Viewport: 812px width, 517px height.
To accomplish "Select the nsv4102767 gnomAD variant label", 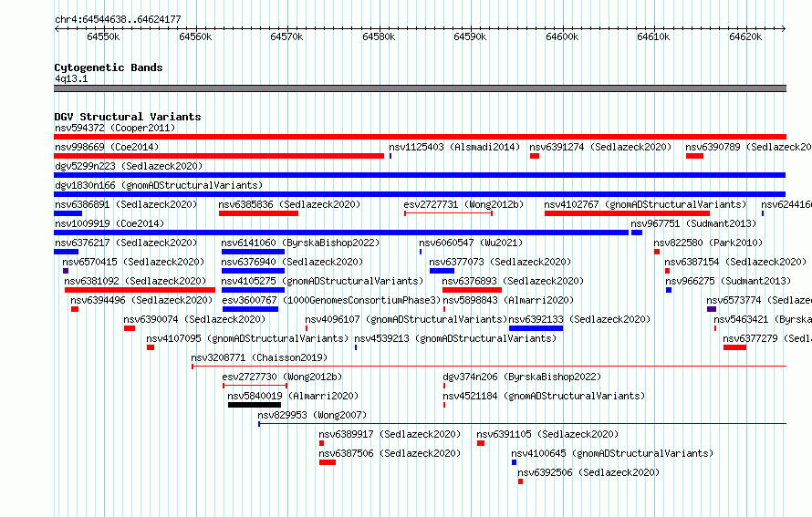I will click(x=645, y=204).
